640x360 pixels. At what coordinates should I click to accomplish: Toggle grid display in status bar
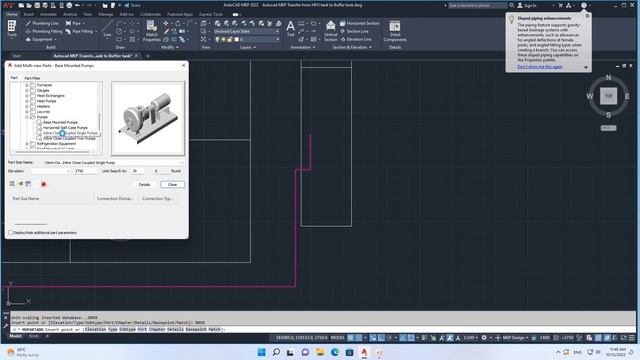pos(351,338)
